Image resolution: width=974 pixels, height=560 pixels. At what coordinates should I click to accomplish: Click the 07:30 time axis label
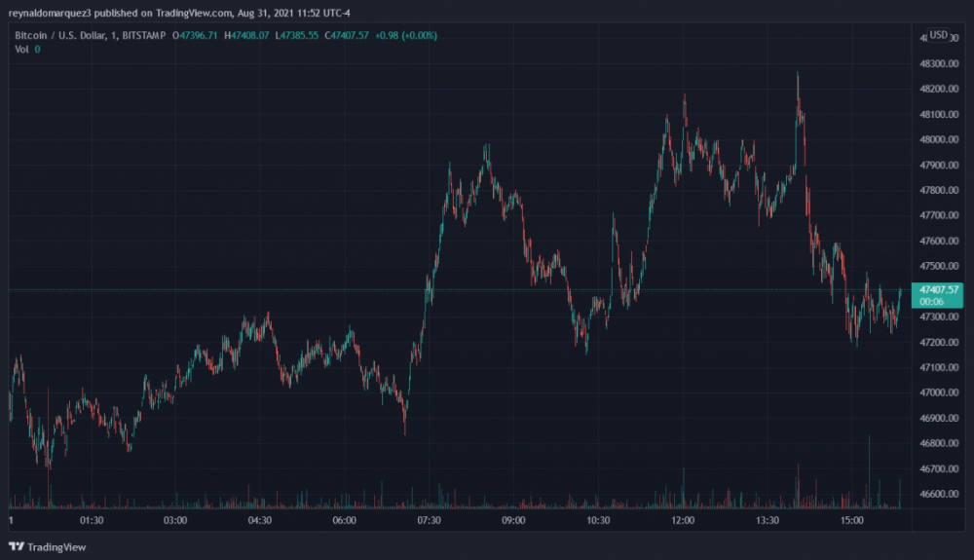coord(429,521)
